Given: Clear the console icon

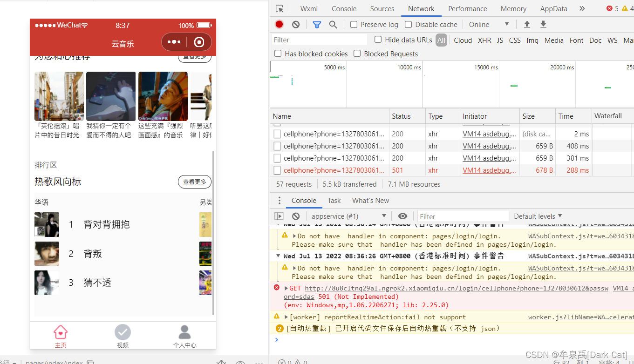Looking at the screenshot, I should coord(296,216).
